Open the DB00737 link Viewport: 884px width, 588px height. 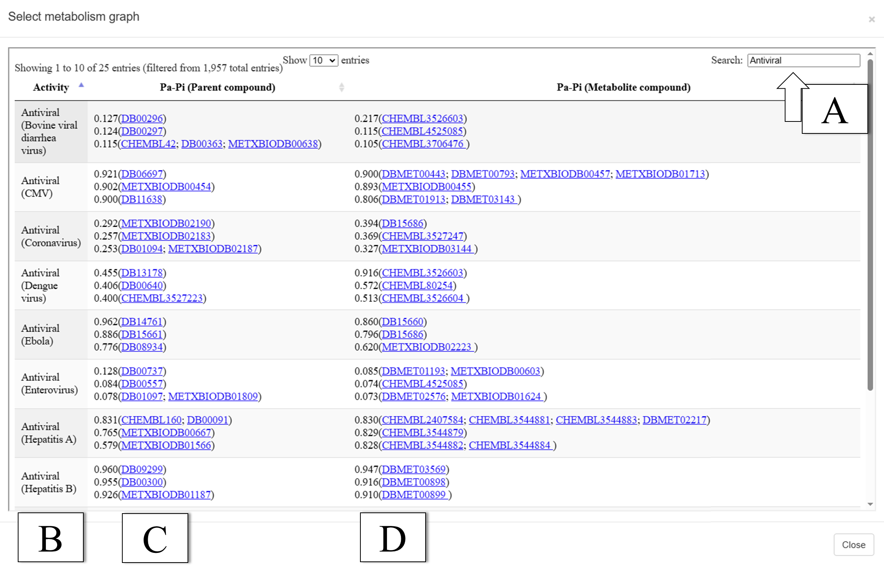coord(142,371)
